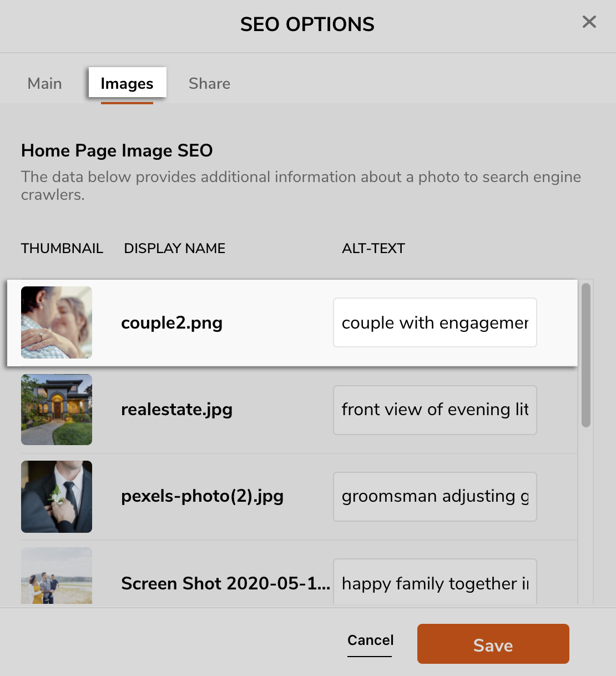Click the realestate.jpg thumbnail
This screenshot has width=616, height=676.
(x=56, y=410)
